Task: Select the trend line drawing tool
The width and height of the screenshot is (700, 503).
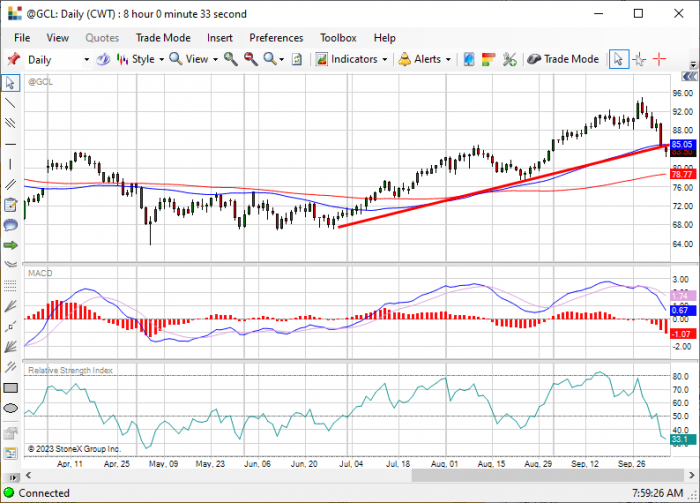Action: click(x=10, y=103)
